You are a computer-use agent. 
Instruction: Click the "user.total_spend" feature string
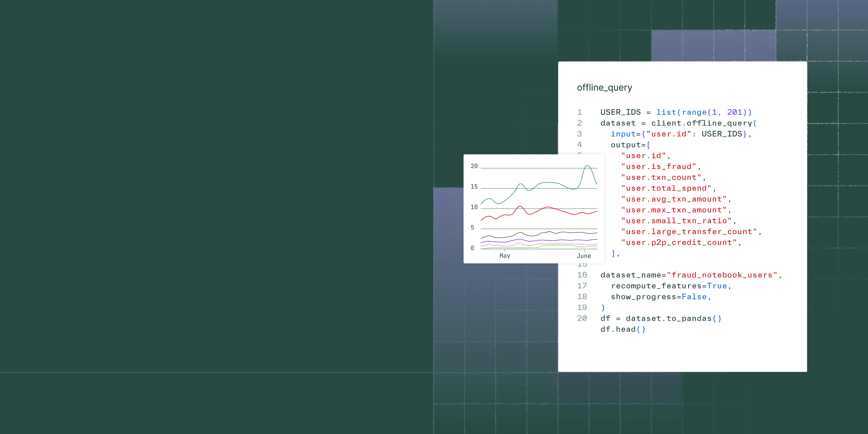pos(666,188)
